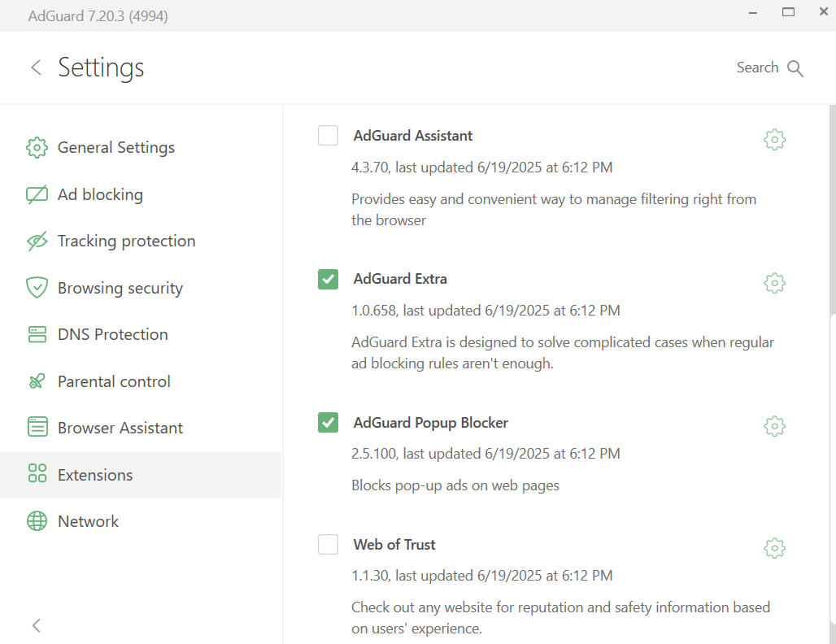
Task: Open settings gear for AdGuard Assistant
Action: [774, 140]
